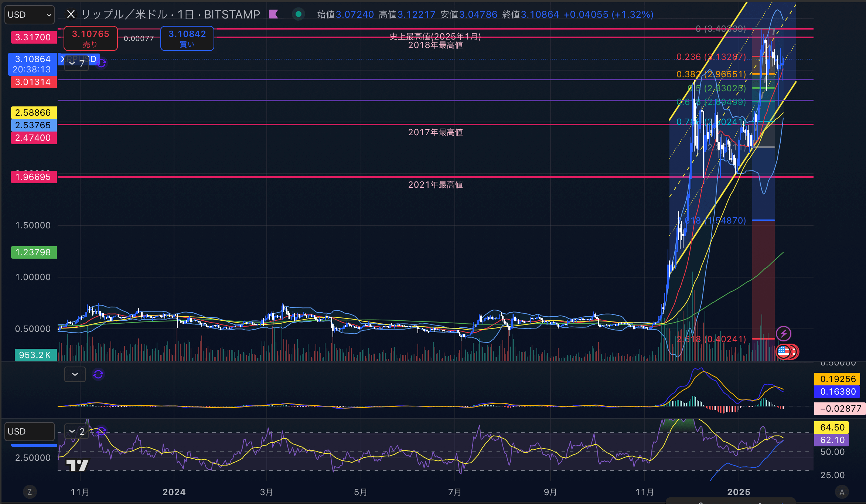Click the XRP symbol logo beside the title
The height and width of the screenshot is (504, 866).
[x=71, y=14]
